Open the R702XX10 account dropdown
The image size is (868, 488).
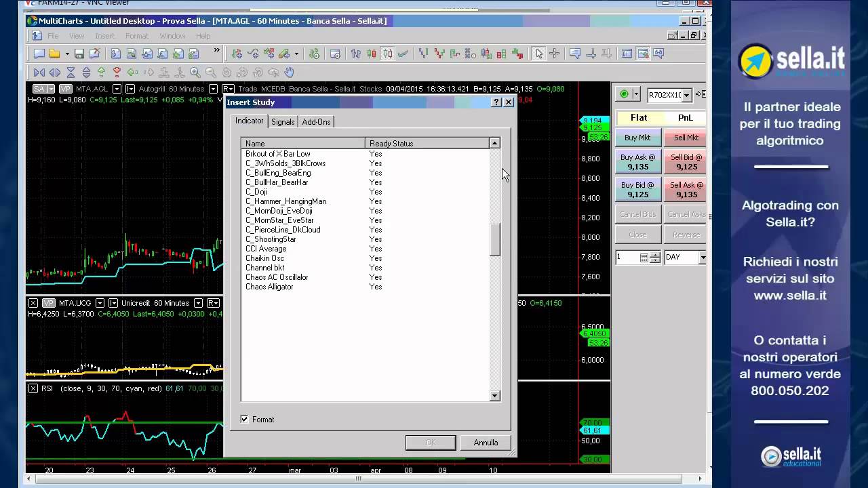click(686, 95)
